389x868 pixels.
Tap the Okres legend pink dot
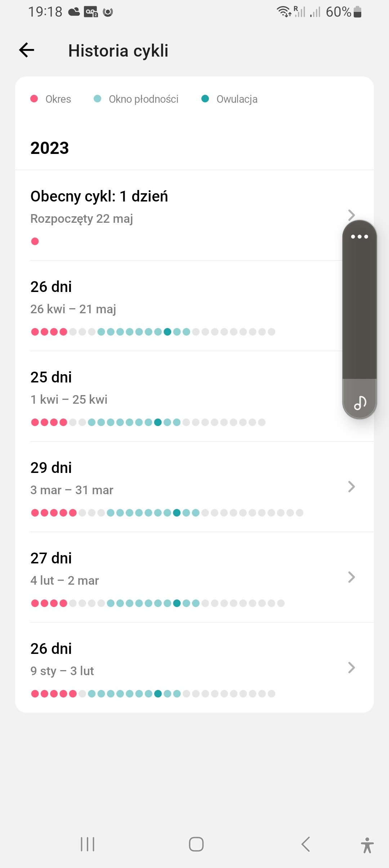click(34, 99)
